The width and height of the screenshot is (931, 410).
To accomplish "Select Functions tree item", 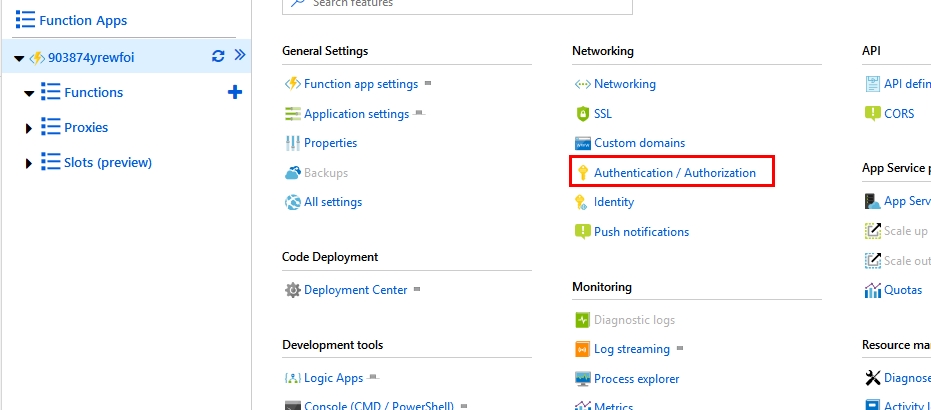I will pos(93,92).
